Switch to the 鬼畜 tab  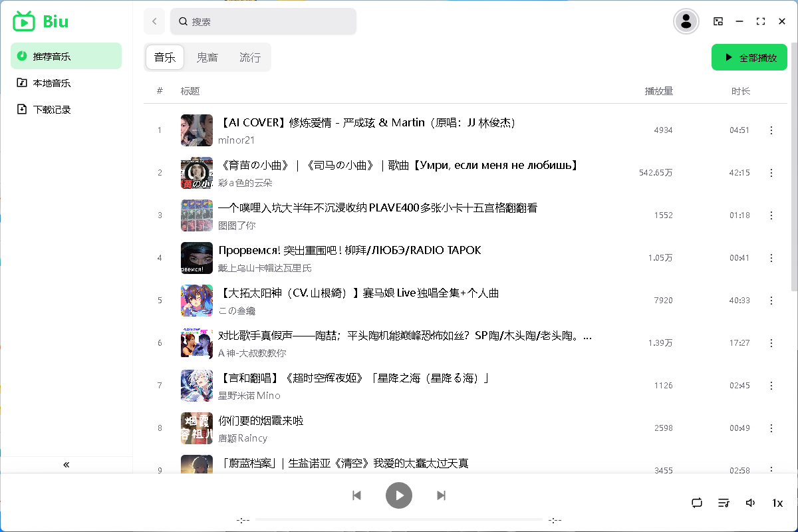point(207,57)
